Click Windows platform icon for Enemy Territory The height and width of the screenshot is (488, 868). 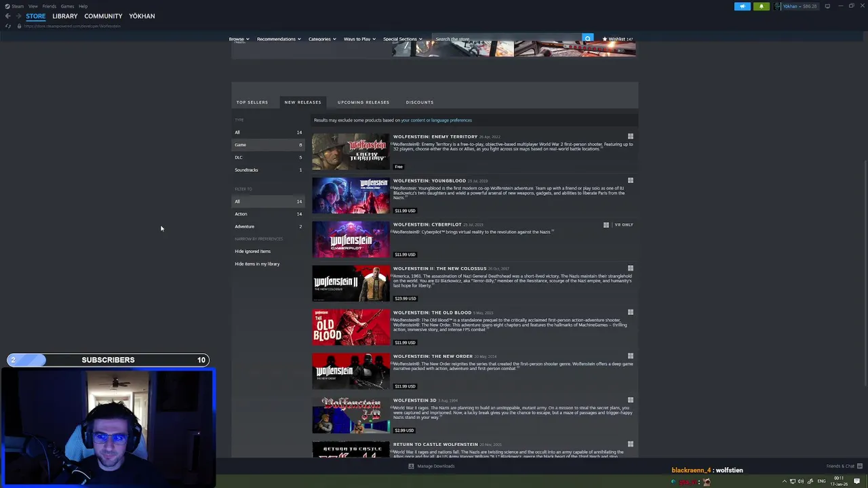click(631, 136)
